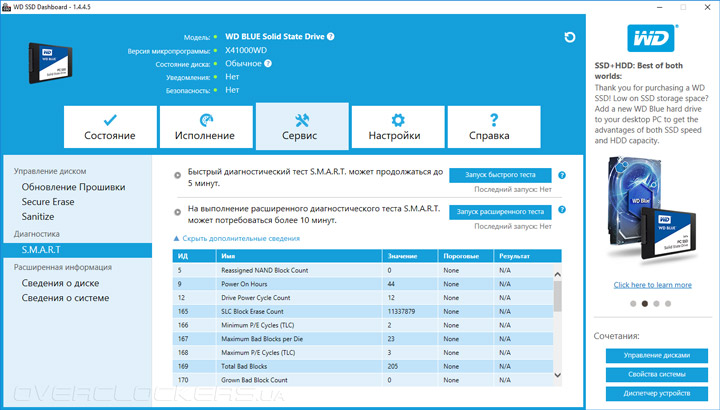Select Grown Bad Block Count row
This screenshot has height=410, width=720.
pyautogui.click(x=363, y=380)
